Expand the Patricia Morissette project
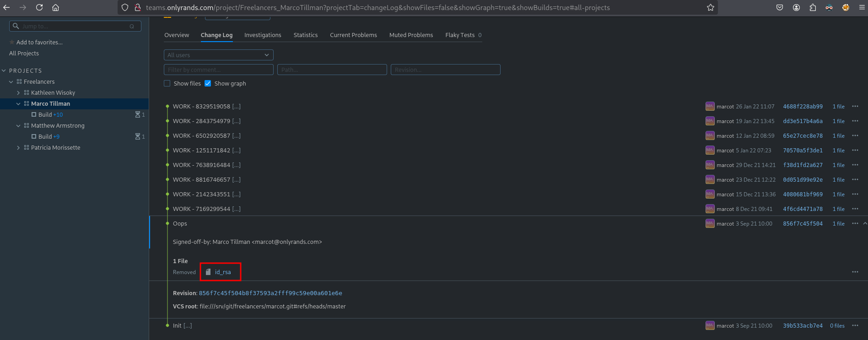 pos(18,147)
